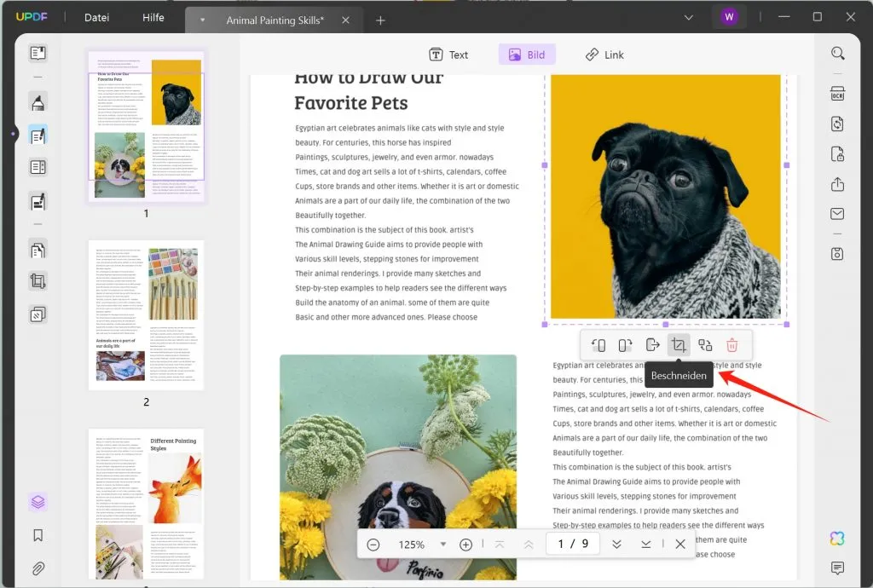Viewport: 873px width, 588px height.
Task: Open the Attachments paperclip icon
Action: tap(38, 568)
